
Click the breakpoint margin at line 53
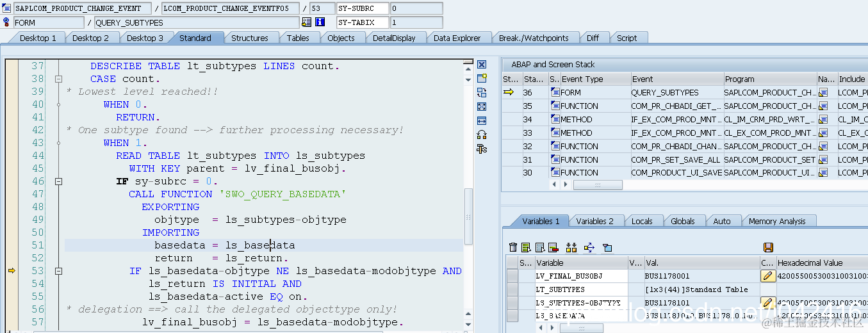click(x=12, y=271)
